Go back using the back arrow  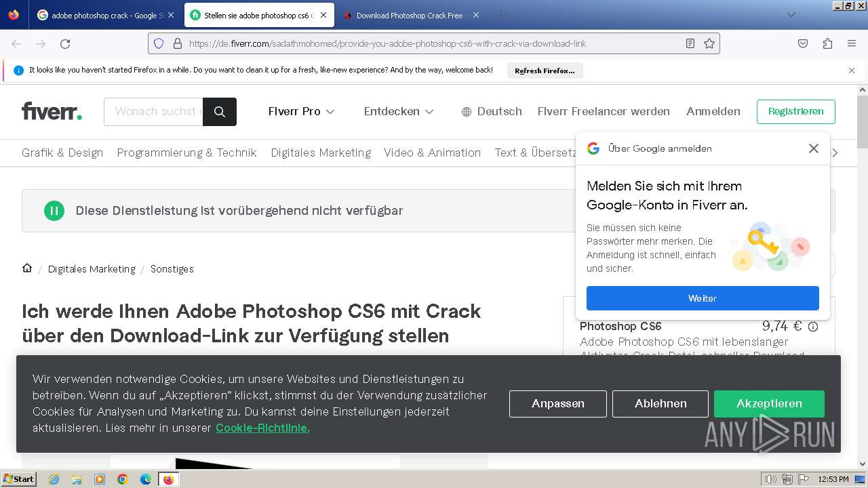16,43
